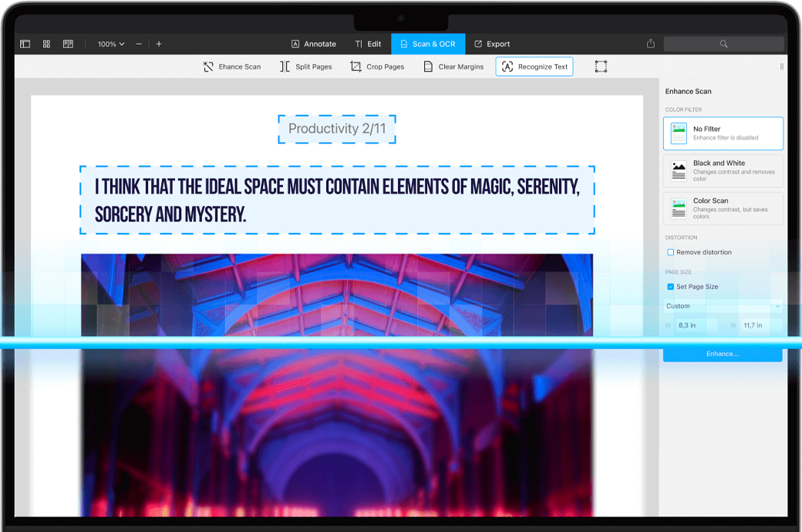Select the dashed rectangle selection tool

601,67
